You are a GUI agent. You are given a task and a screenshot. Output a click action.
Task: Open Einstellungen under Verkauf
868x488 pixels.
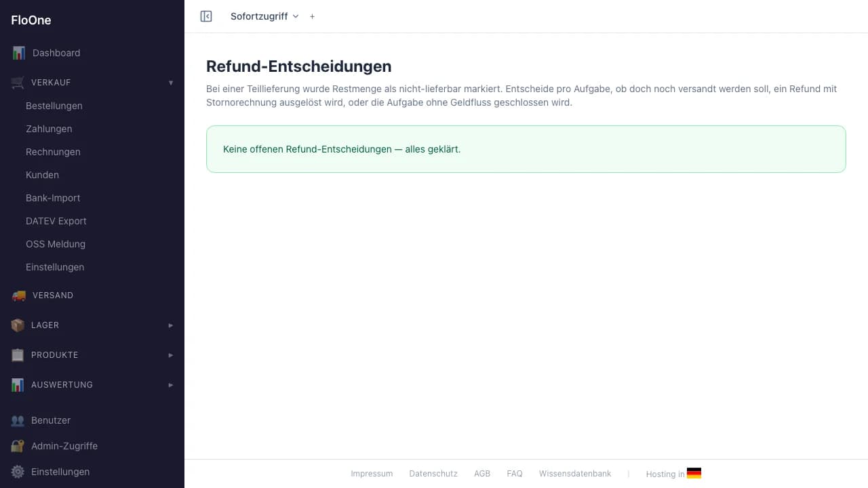[x=55, y=267]
